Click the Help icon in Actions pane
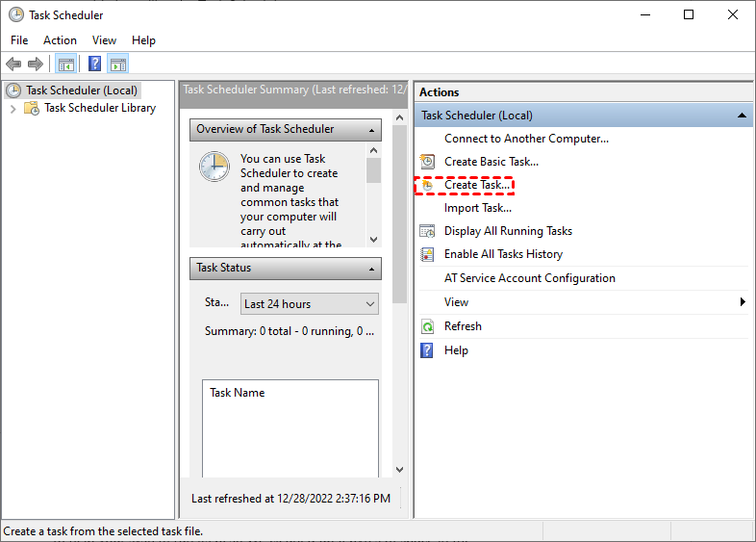 427,350
